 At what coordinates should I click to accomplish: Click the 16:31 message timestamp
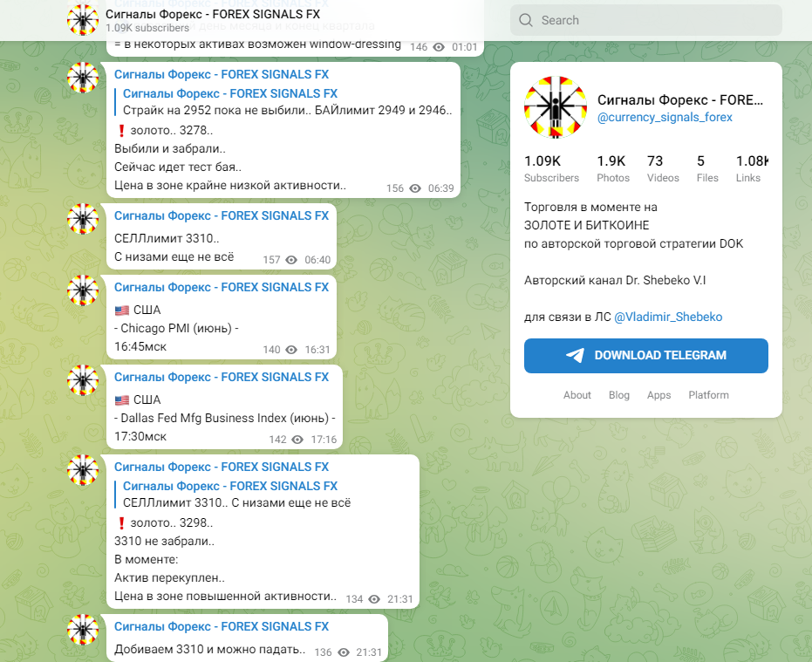pyautogui.click(x=317, y=350)
